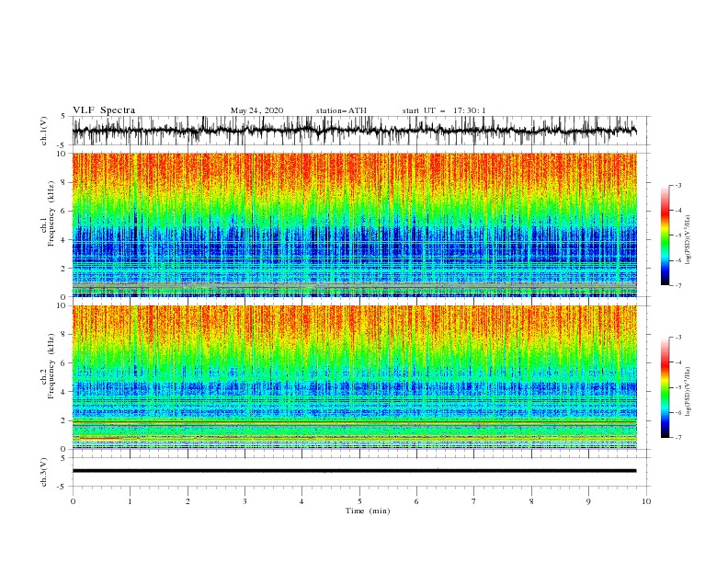The width and height of the screenshot is (728, 563).
Task: Click time axis tick label "3"
Action: pyautogui.click(x=245, y=501)
